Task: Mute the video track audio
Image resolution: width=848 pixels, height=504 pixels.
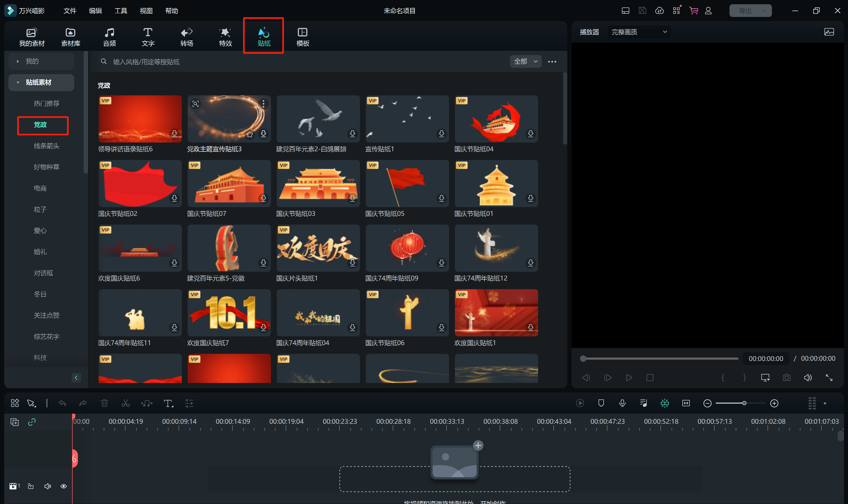Action: [x=48, y=486]
